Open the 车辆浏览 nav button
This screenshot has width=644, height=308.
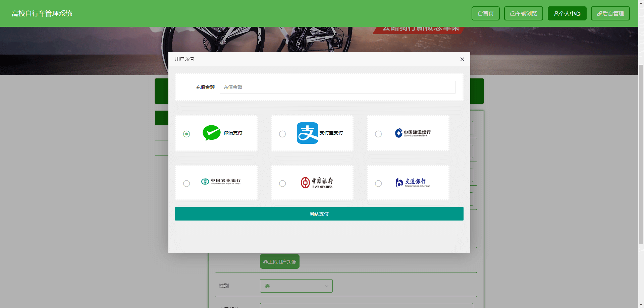[524, 13]
